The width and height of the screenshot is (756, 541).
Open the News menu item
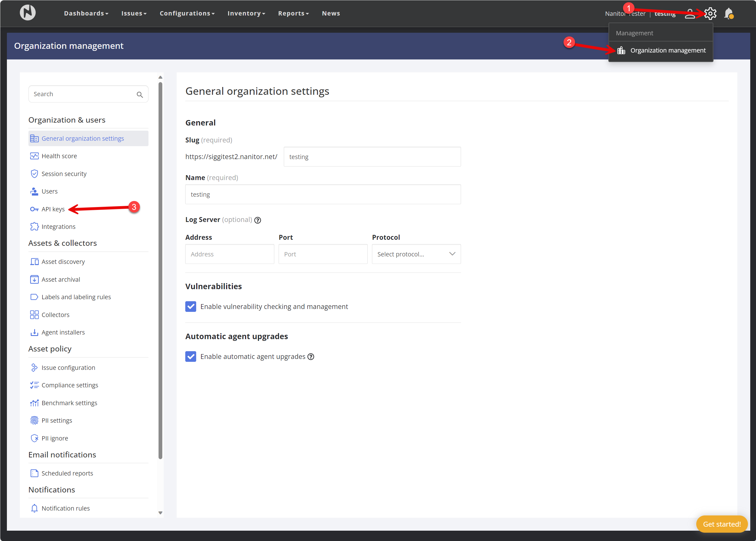coord(331,13)
